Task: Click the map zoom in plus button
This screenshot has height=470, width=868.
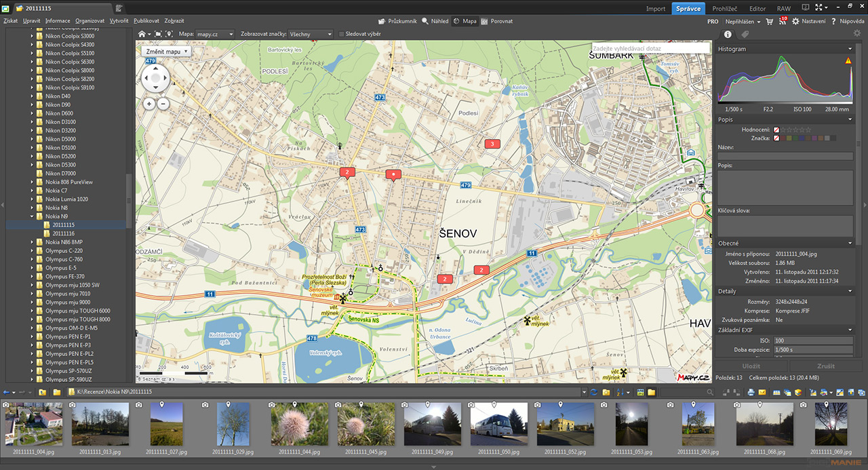Action: point(149,104)
